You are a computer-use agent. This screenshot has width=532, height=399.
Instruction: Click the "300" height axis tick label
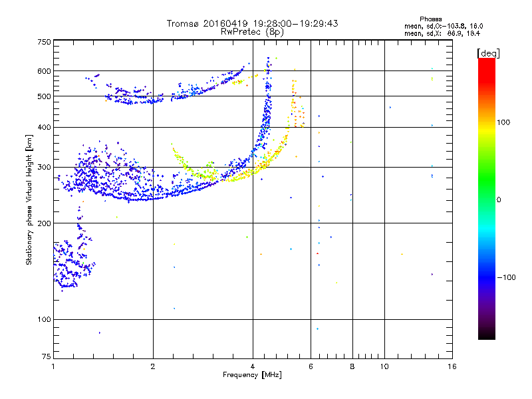coord(44,167)
